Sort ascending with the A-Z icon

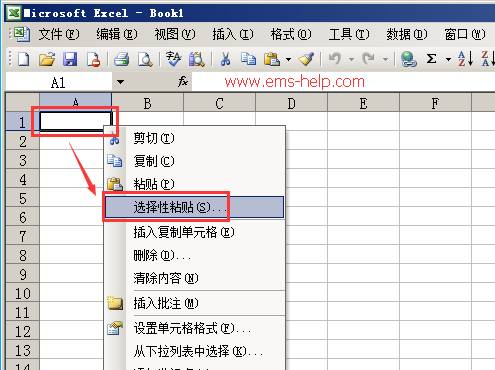pos(465,59)
